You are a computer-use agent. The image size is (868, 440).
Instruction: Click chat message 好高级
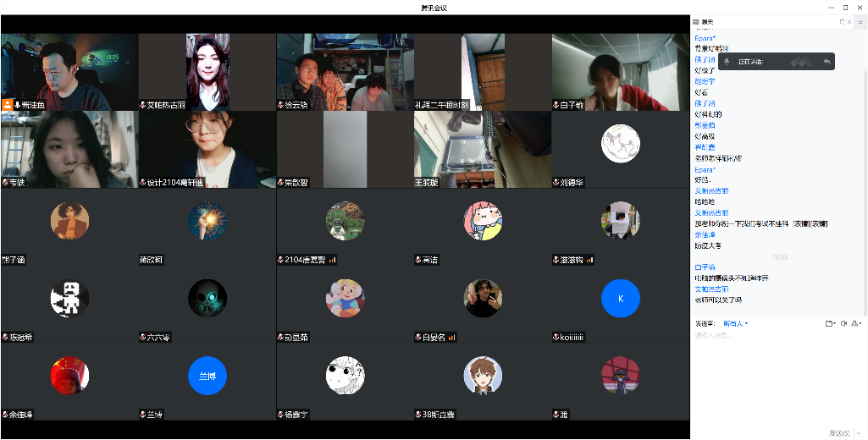pos(705,136)
